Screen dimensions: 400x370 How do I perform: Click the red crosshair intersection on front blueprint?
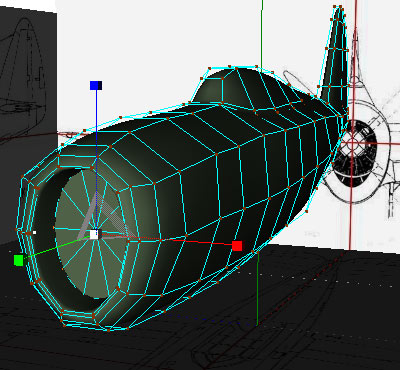pyautogui.click(x=352, y=144)
